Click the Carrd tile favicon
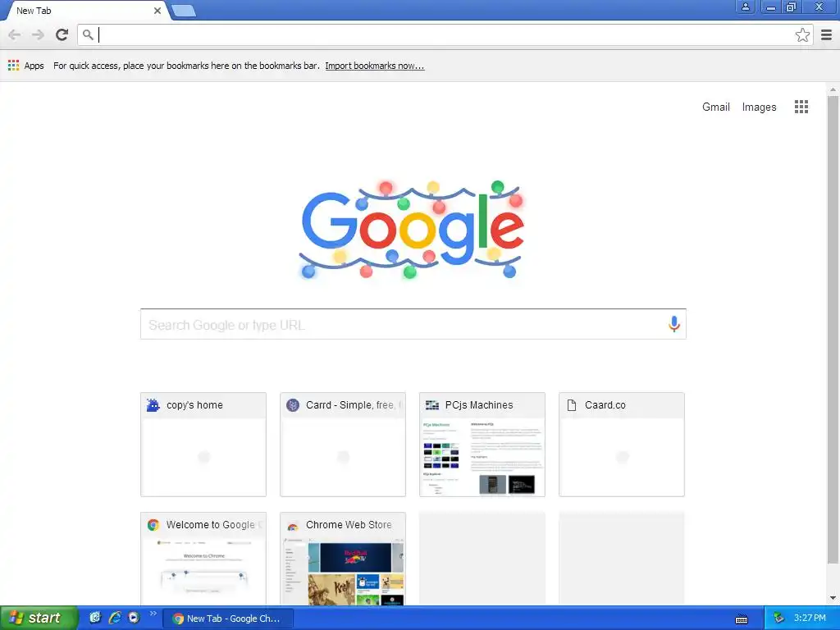The width and height of the screenshot is (840, 630). [293, 405]
